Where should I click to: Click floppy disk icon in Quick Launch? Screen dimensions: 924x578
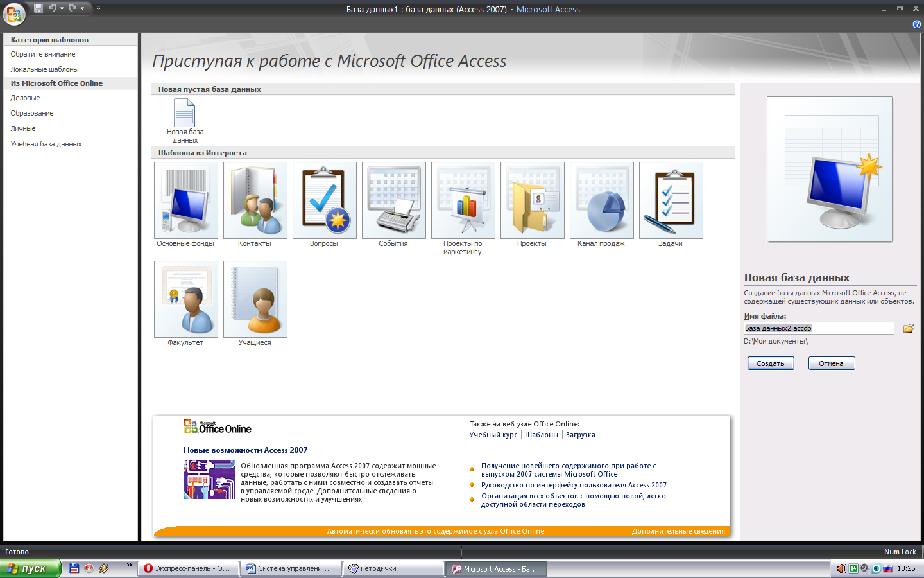74,568
